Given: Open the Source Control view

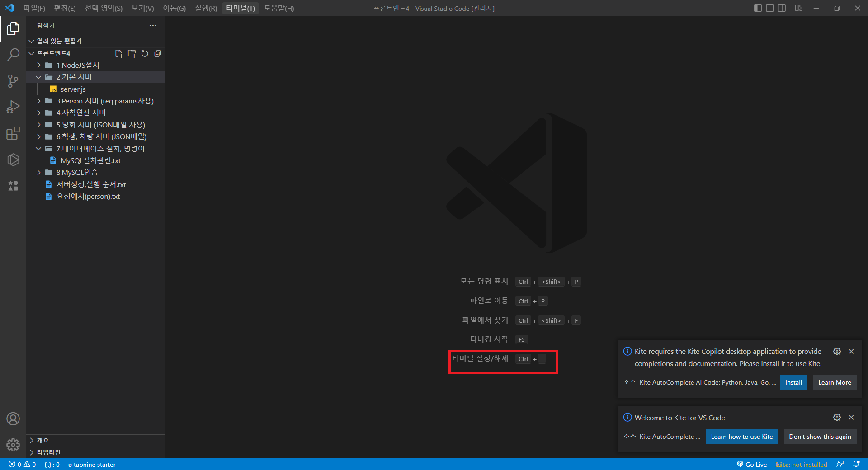Looking at the screenshot, I should (x=13, y=81).
